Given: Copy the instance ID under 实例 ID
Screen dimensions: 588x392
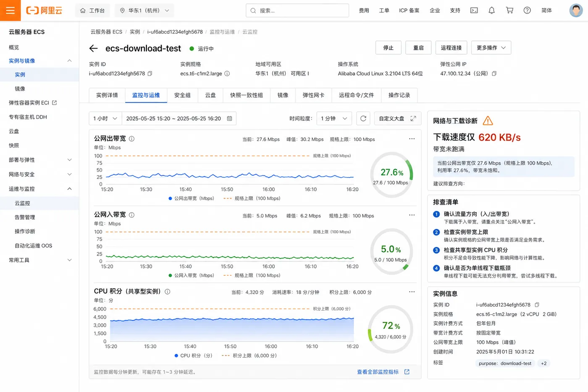Looking at the screenshot, I should (150, 74).
